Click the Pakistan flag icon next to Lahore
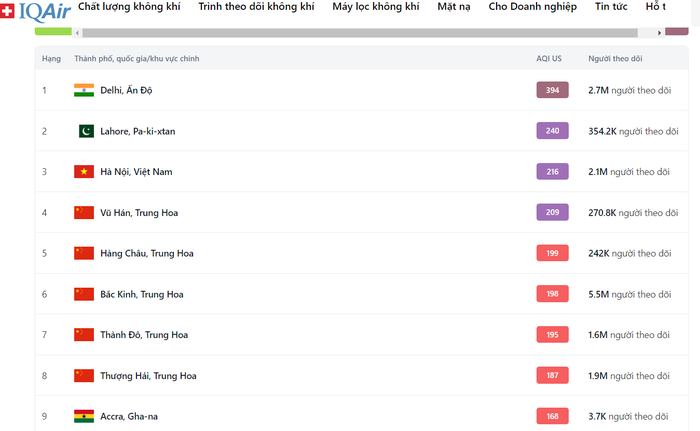 point(87,131)
